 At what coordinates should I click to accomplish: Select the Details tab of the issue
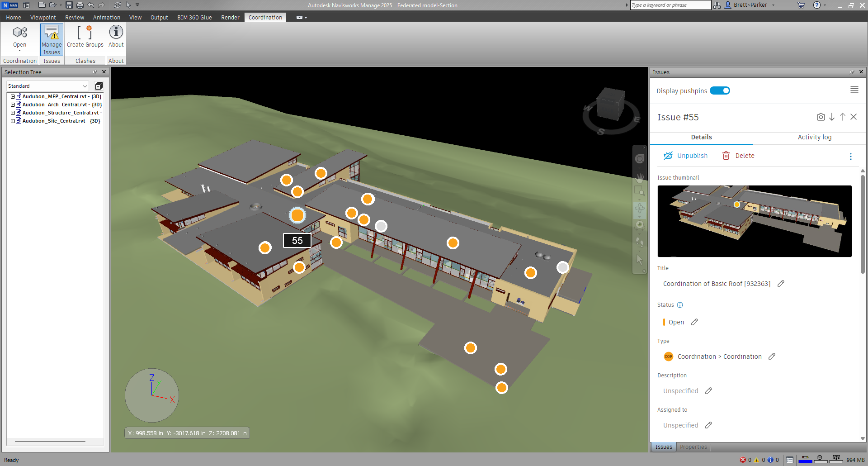[701, 137]
